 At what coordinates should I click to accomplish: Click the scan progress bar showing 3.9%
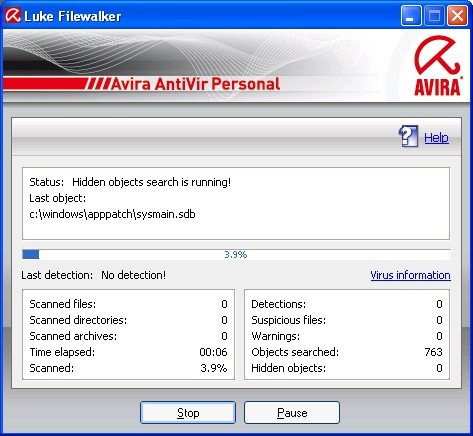(236, 255)
